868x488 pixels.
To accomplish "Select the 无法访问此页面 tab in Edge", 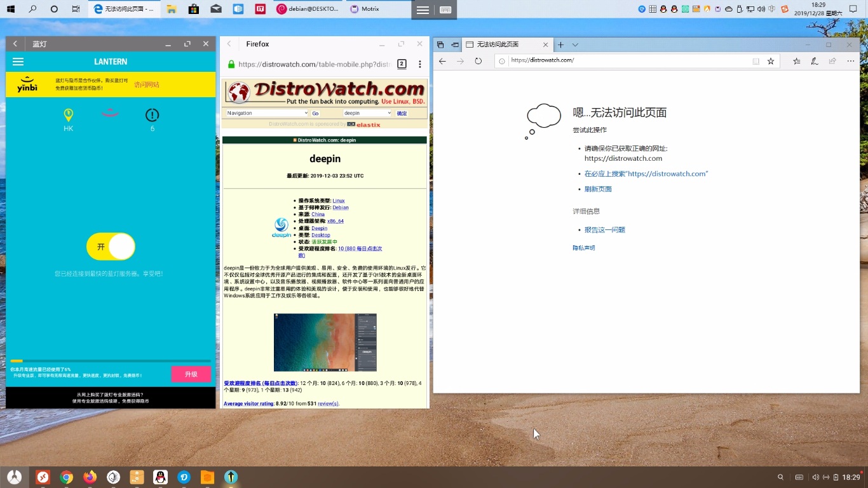I will point(507,44).
